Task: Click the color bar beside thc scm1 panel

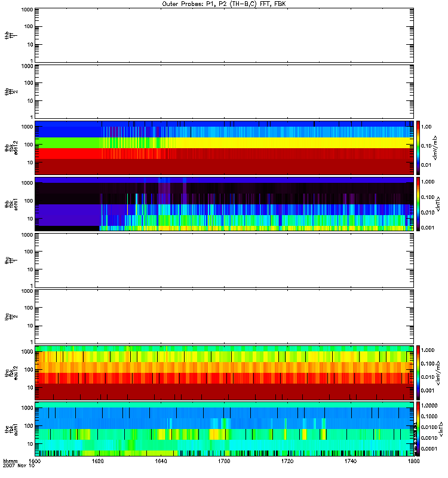Action: click(x=419, y=429)
